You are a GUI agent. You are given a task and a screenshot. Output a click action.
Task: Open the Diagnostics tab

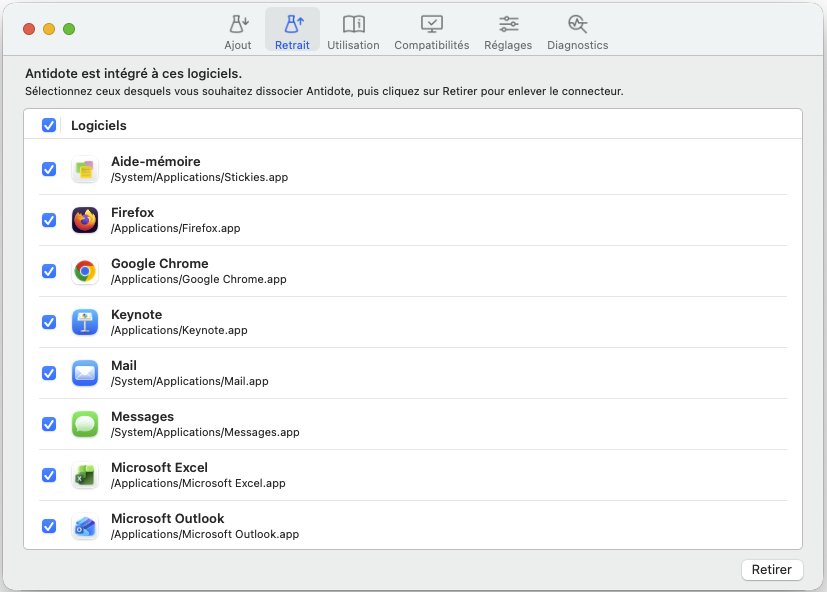point(578,32)
